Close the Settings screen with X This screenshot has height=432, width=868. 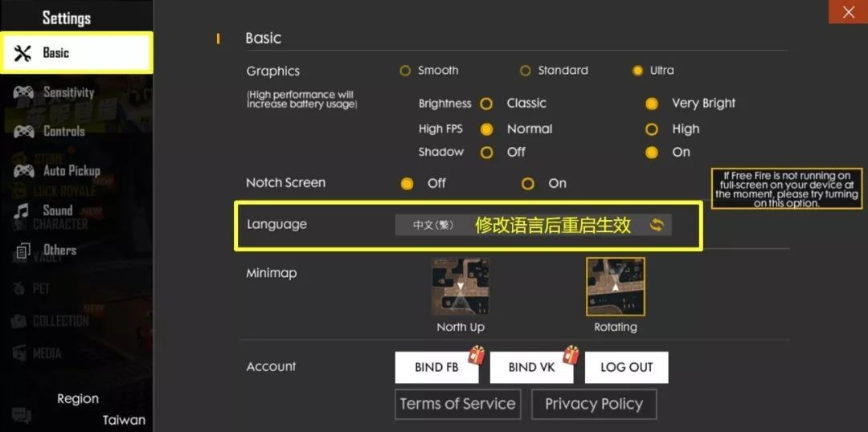click(x=848, y=12)
